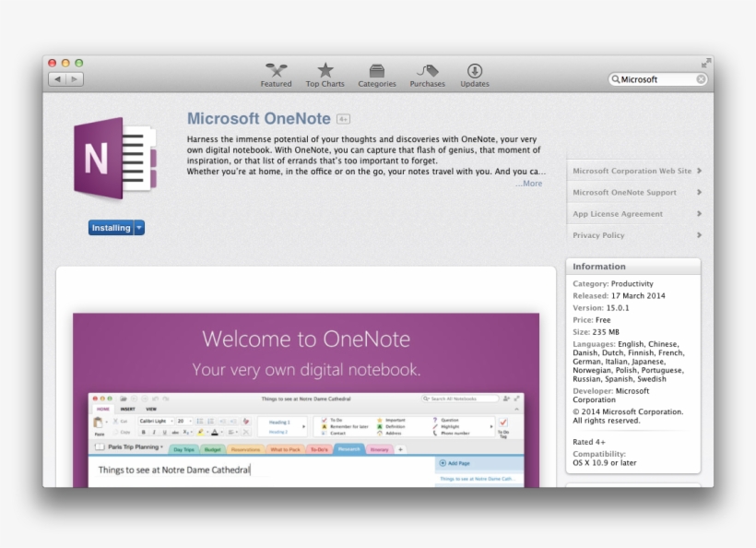Click in the Microsoft search field
Image resolution: width=756 pixels, height=548 pixels.
(x=655, y=79)
